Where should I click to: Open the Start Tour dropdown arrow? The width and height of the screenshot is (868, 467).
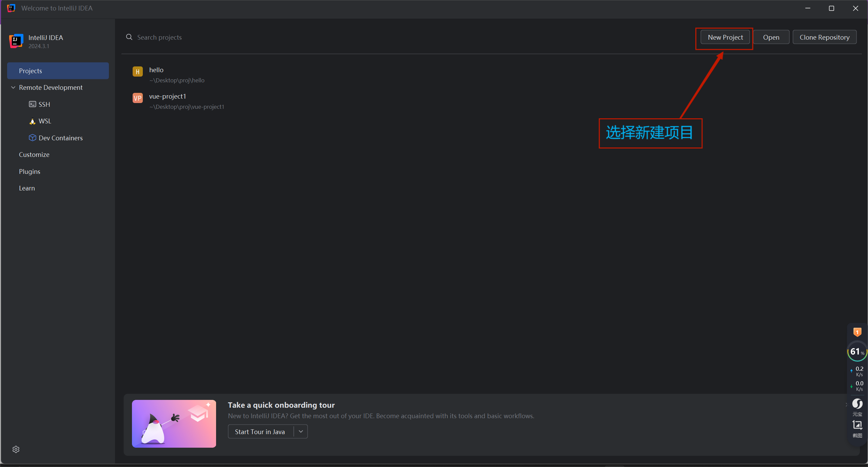click(301, 431)
